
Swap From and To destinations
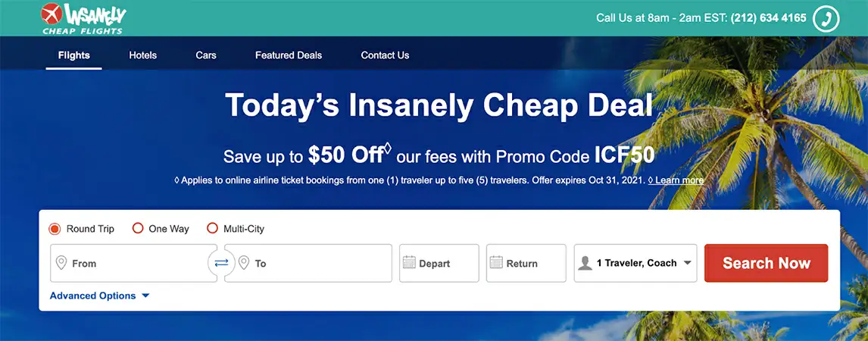coord(221,263)
